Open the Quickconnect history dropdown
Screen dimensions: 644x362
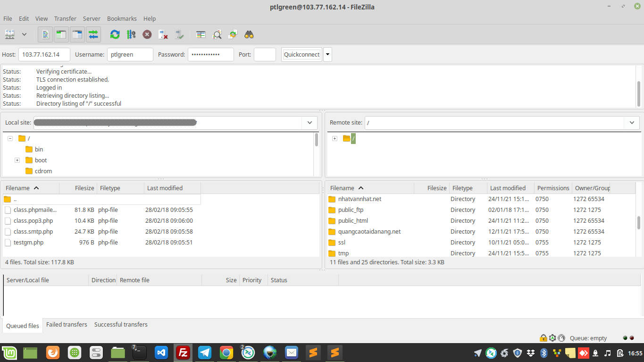pyautogui.click(x=327, y=54)
